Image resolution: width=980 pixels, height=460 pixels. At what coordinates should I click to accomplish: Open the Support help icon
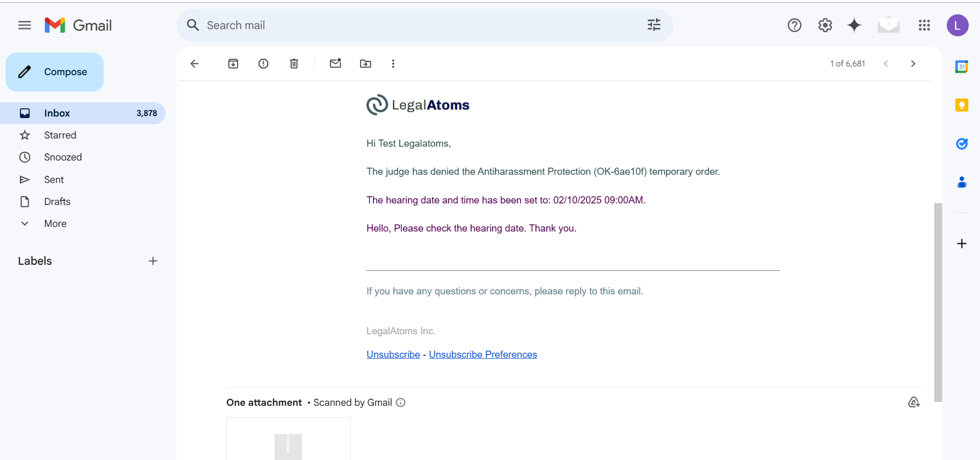click(795, 25)
